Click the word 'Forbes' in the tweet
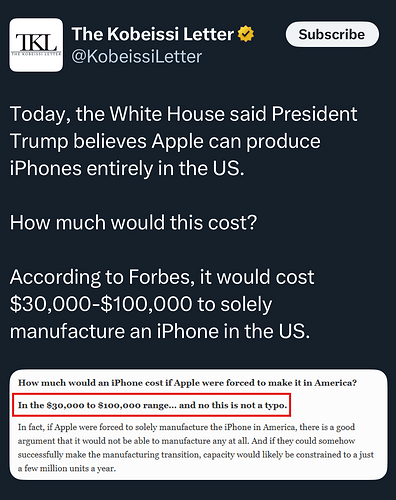The width and height of the screenshot is (396, 500). click(162, 277)
